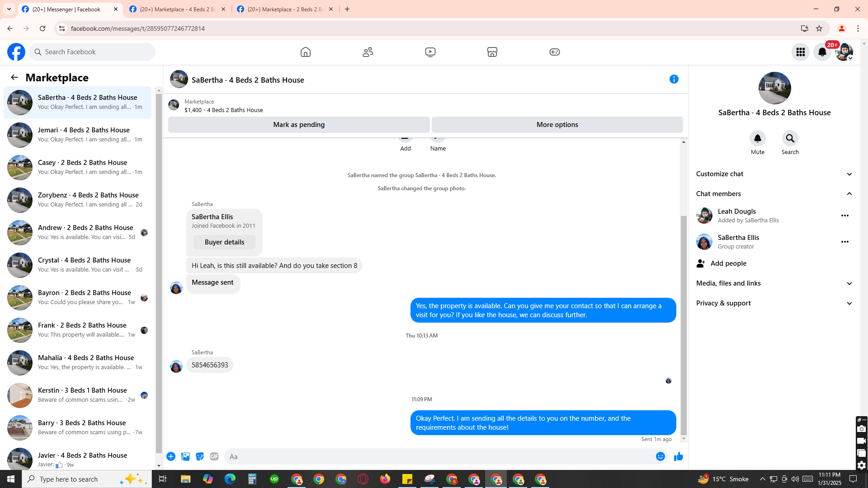Open Windows Start menu

tap(11, 479)
